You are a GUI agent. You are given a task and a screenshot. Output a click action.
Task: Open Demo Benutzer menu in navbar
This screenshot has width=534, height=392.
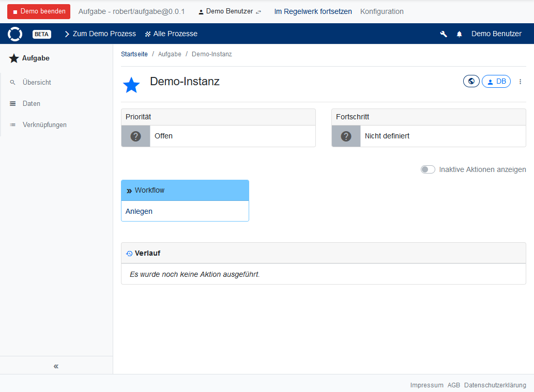click(496, 34)
